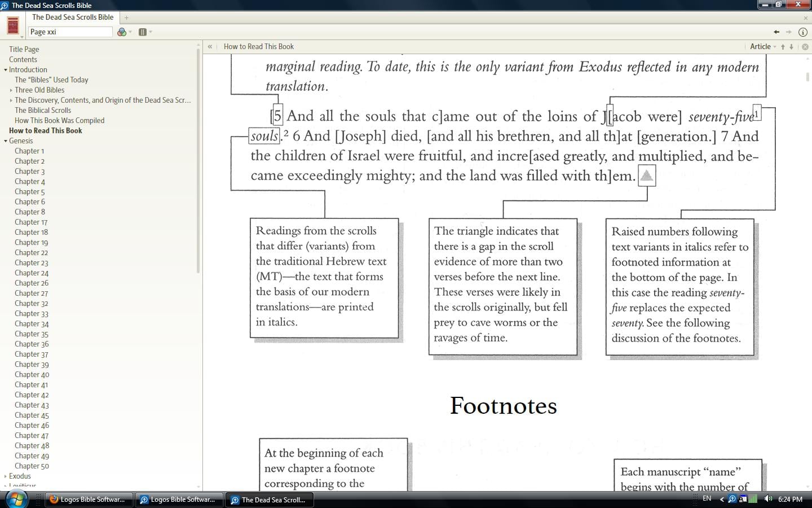Go to Genesis Chapter 50
Screen dimensions: 812x508
tap(32, 466)
